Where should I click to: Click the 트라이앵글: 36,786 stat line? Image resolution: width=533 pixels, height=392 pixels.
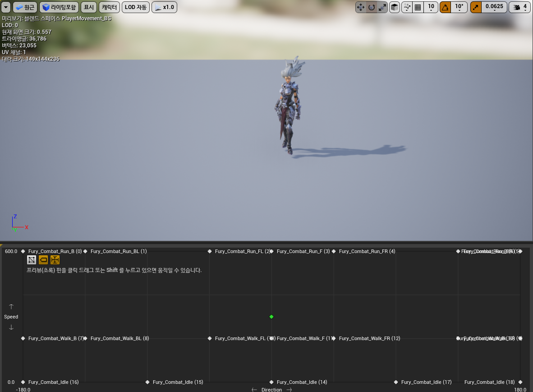(24, 39)
